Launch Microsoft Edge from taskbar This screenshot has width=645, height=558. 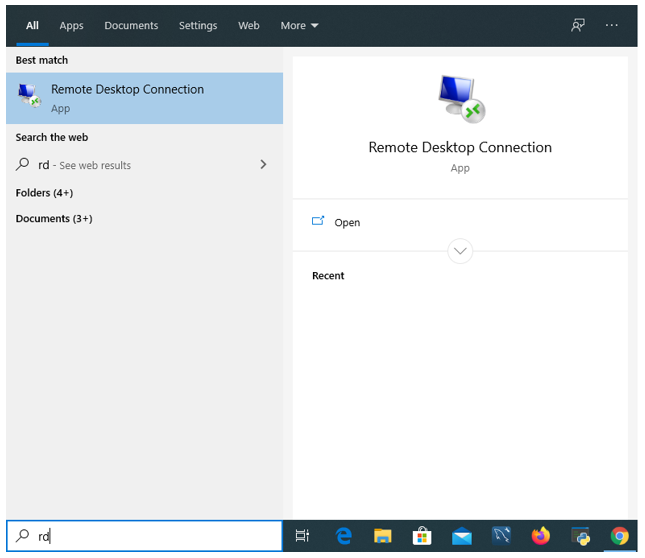click(x=343, y=536)
